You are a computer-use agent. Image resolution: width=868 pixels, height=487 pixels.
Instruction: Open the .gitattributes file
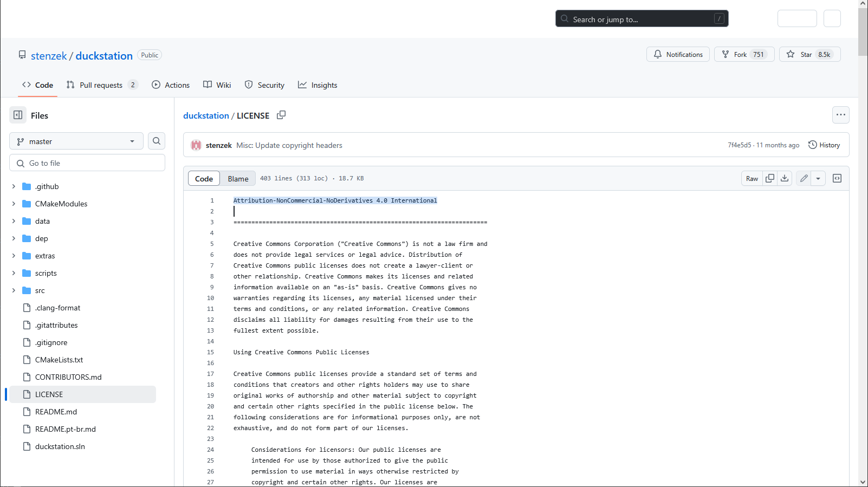[56, 325]
